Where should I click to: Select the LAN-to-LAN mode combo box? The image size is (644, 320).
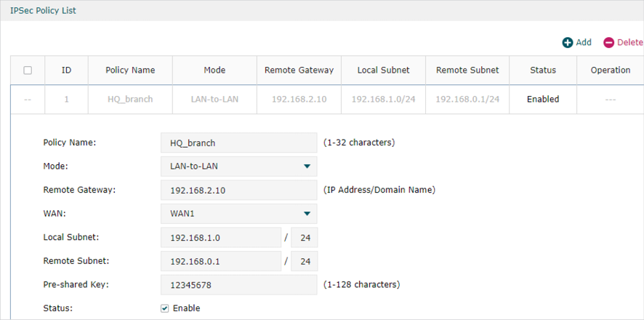tap(238, 167)
